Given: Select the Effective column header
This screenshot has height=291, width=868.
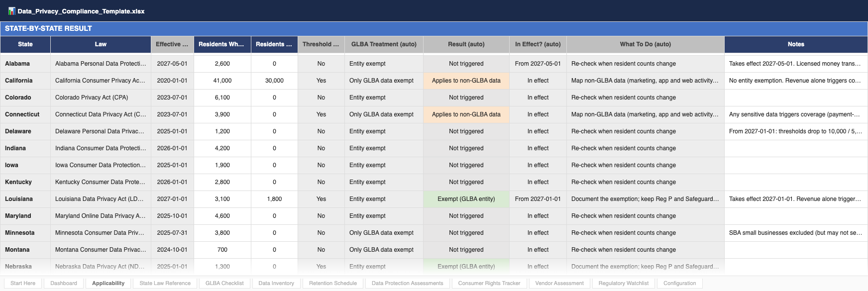Looking at the screenshot, I should click(x=172, y=44).
